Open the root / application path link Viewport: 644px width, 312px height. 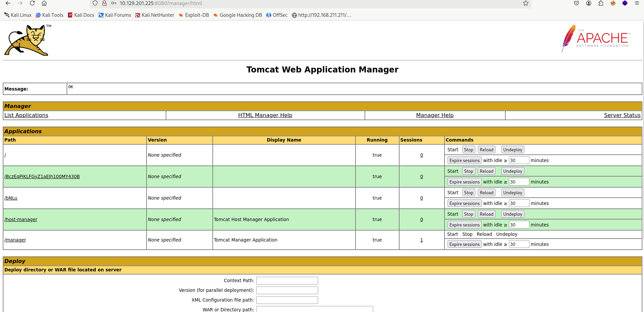(x=5, y=155)
